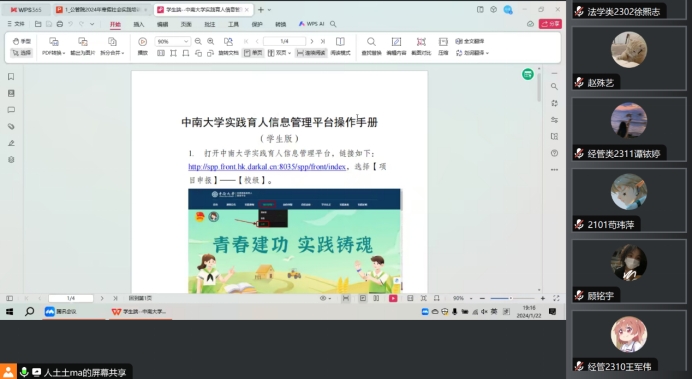
Task: Toggle 连续阅读 continuous reading mode
Action: point(311,53)
